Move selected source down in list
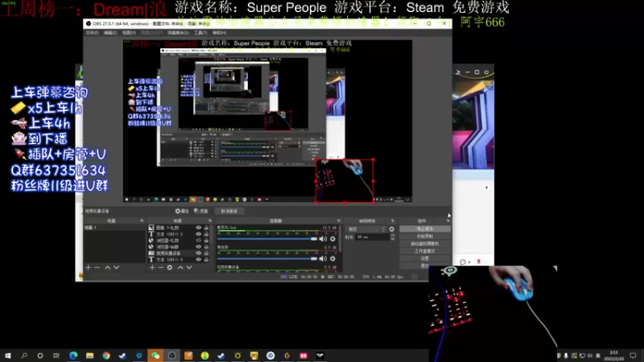The height and width of the screenshot is (362, 644). point(189,268)
